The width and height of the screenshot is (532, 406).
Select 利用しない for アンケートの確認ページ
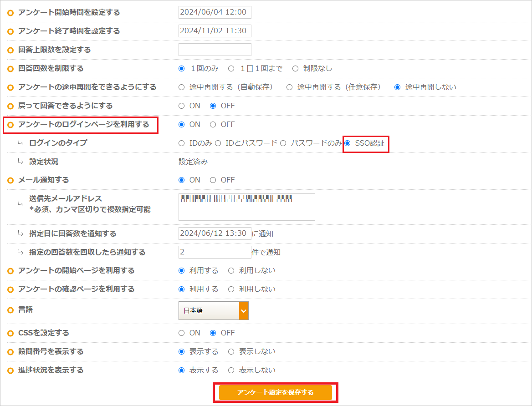pyautogui.click(x=231, y=289)
